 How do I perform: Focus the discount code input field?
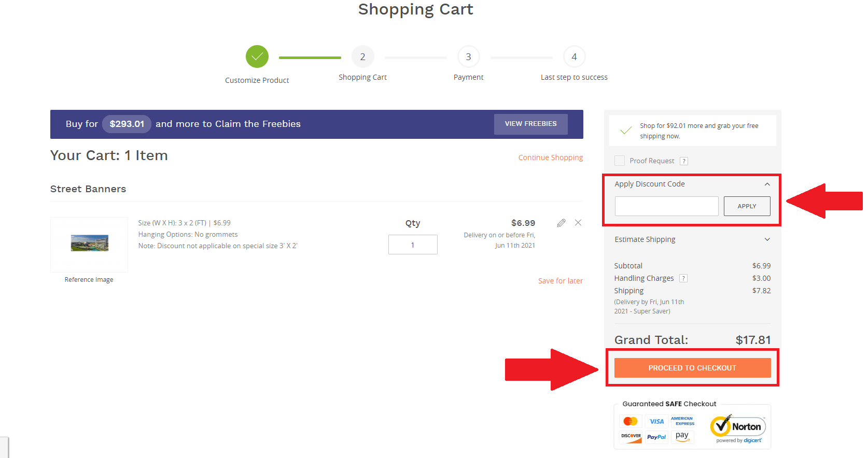click(x=666, y=206)
